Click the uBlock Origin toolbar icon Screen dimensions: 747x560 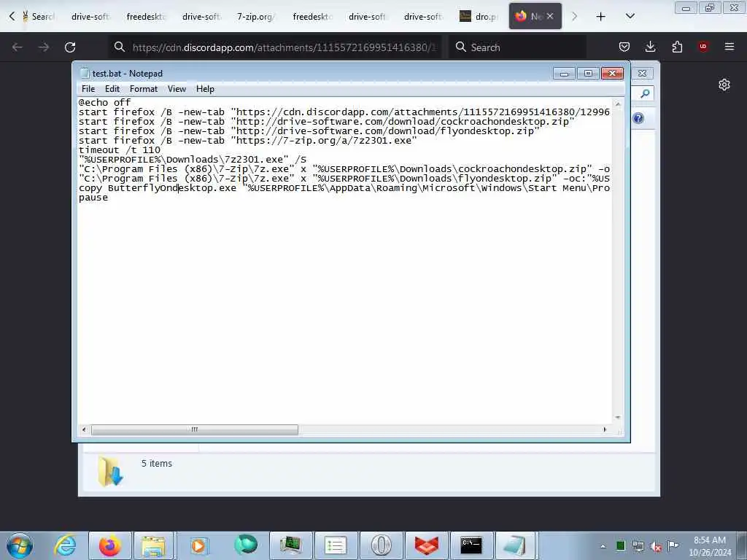click(x=703, y=46)
